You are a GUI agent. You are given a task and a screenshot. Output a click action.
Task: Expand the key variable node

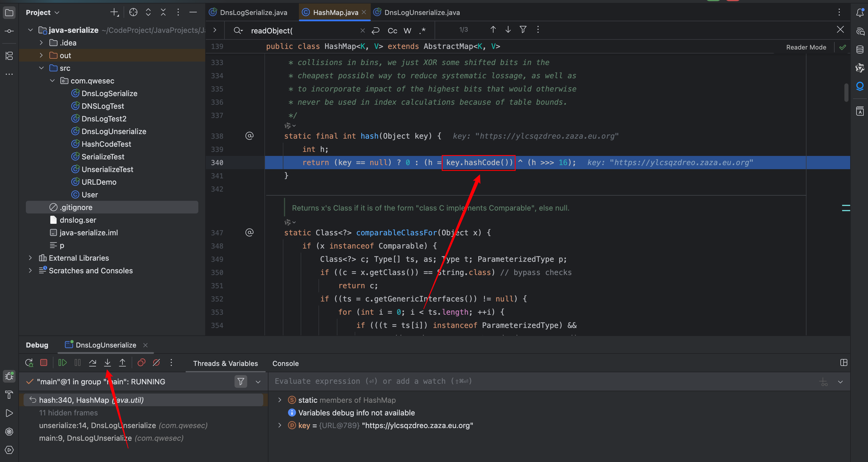[279, 425]
